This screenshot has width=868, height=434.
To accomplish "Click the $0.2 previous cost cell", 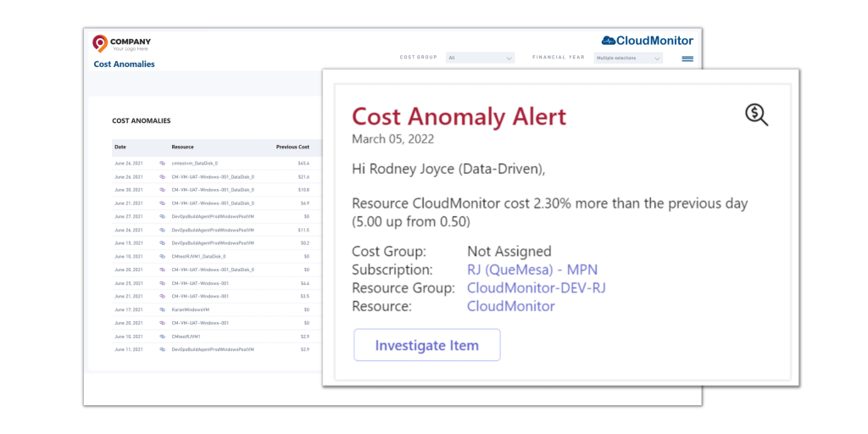I will 304,243.
